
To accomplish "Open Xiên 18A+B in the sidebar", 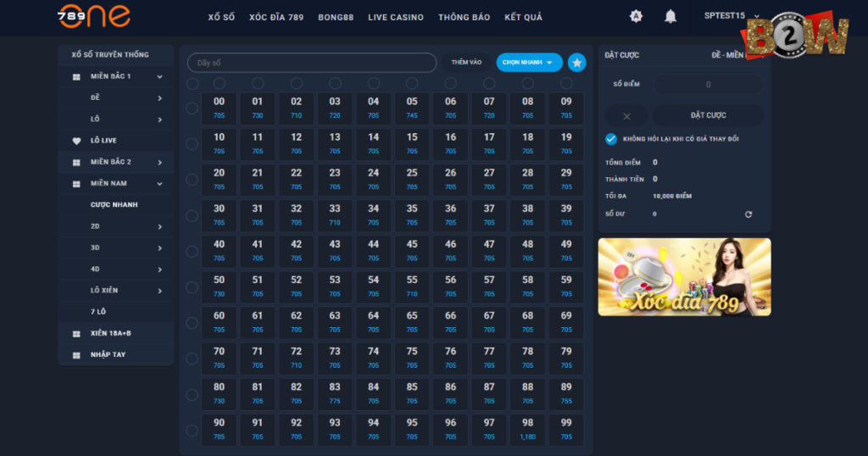I will [111, 333].
